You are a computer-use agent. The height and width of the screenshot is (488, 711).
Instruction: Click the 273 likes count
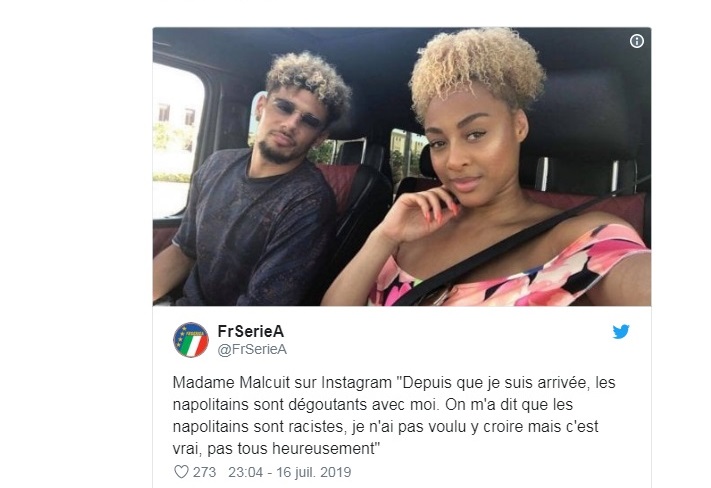tap(205, 472)
